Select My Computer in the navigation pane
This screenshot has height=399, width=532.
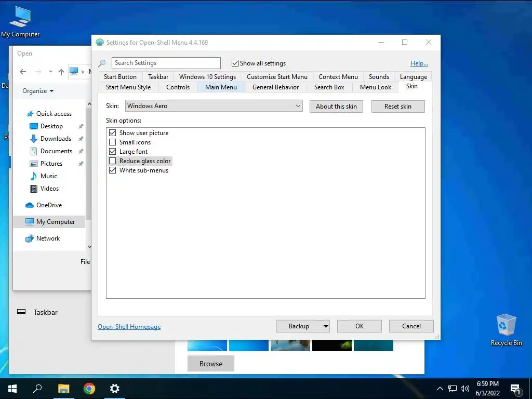coord(49,222)
